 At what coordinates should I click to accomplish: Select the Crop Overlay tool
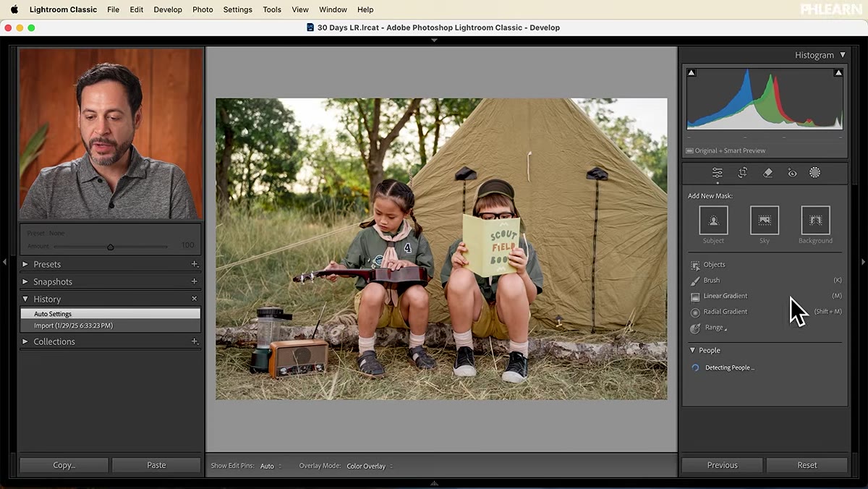coord(742,173)
